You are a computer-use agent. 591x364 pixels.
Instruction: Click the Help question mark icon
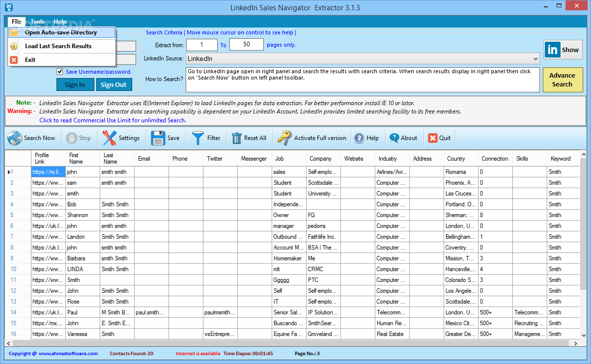click(x=359, y=138)
